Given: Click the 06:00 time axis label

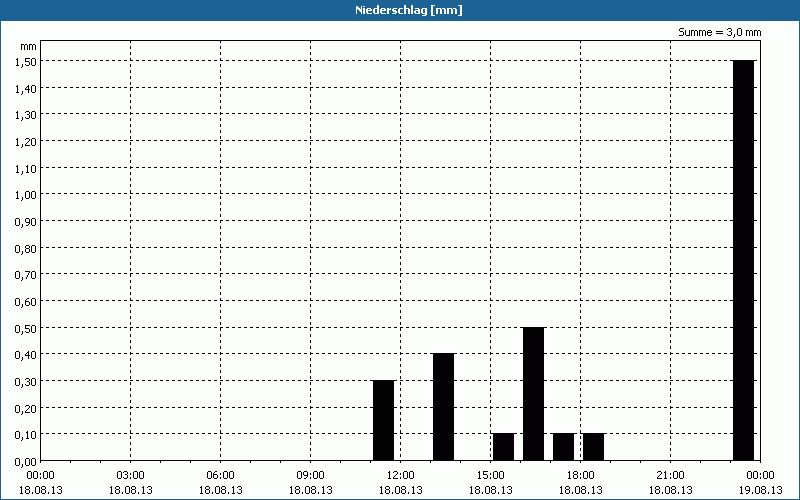Looking at the screenshot, I should pos(220,475).
